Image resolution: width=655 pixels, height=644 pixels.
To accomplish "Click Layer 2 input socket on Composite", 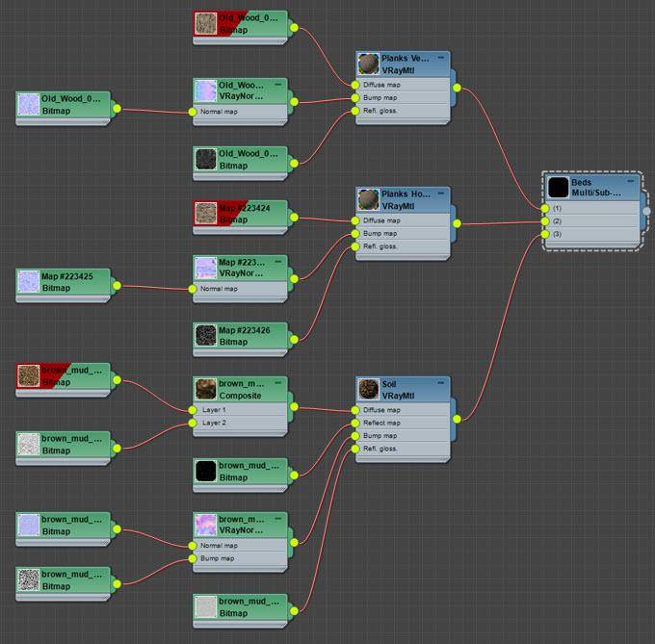I will pyautogui.click(x=193, y=423).
